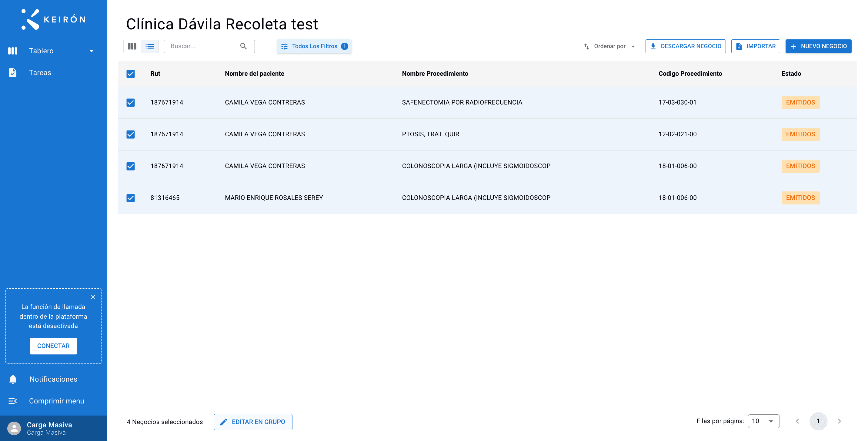
Task: Click the search magnifier icon
Action: coord(243,46)
